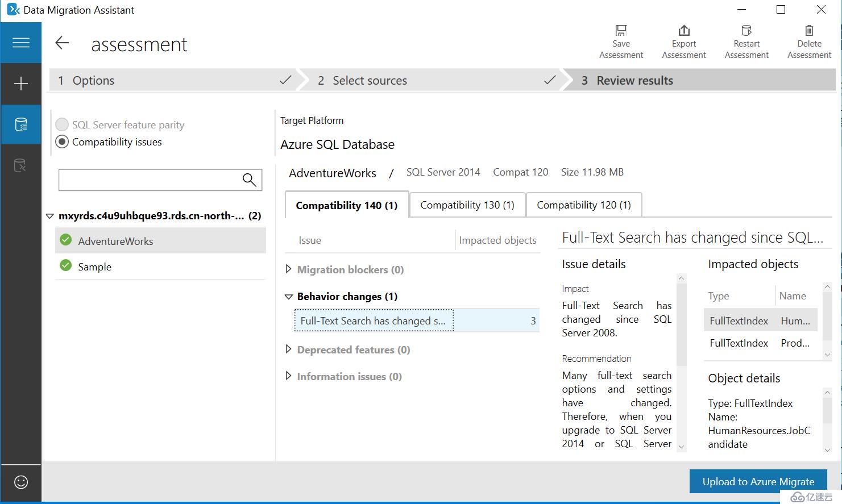Click impacted objects count 3
Image resolution: width=842 pixels, height=504 pixels.
click(533, 321)
